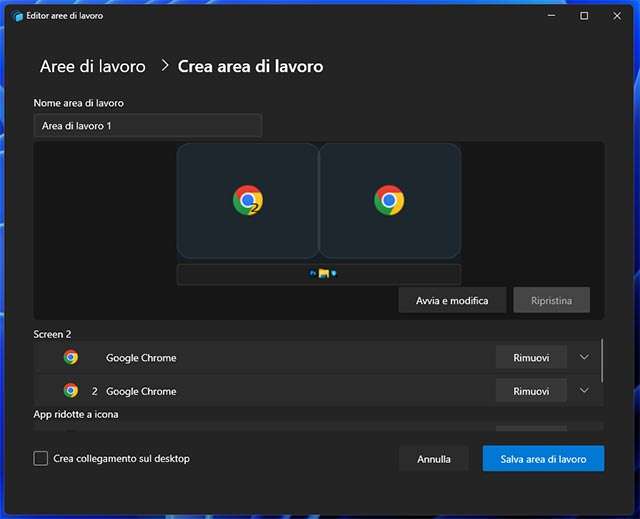Remove the first Google Chrome app

pyautogui.click(x=531, y=357)
